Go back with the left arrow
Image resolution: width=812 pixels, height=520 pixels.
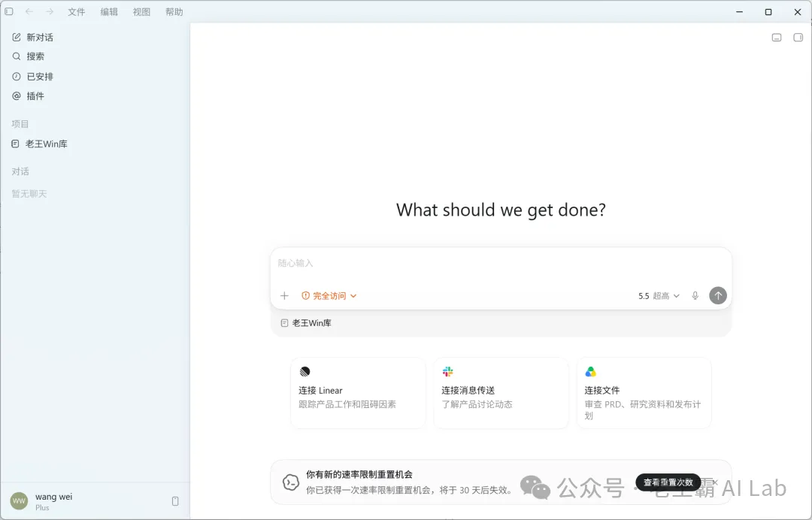[x=29, y=11]
